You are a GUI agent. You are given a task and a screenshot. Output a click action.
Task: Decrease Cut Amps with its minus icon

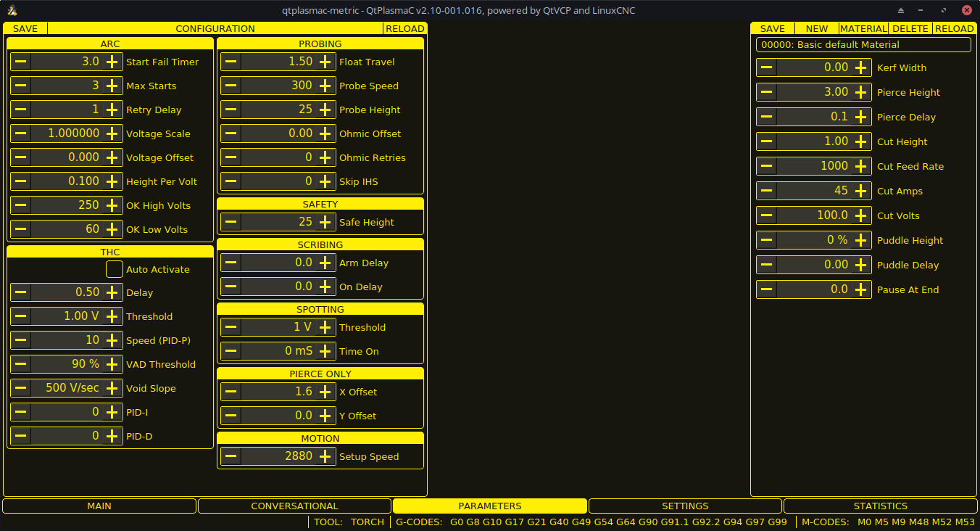[765, 190]
